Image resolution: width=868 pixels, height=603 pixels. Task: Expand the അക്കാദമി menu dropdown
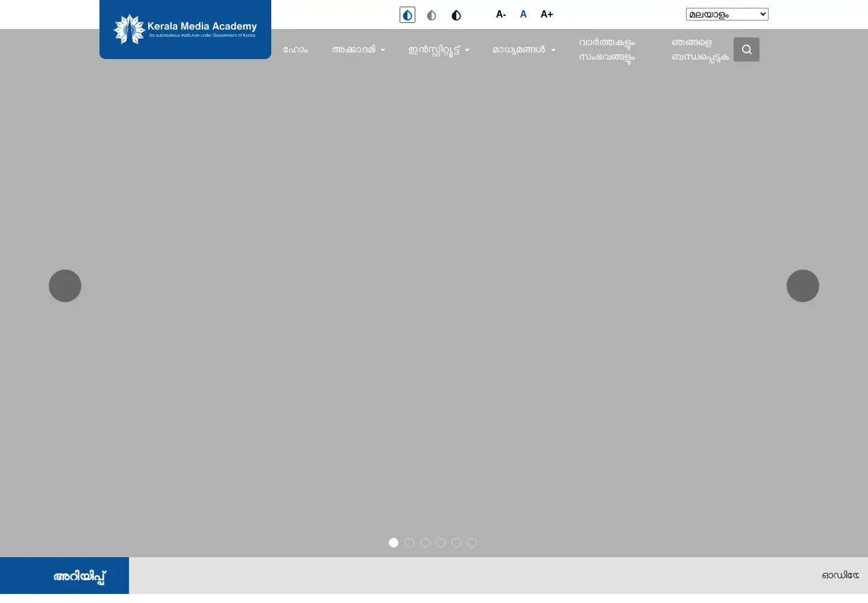pyautogui.click(x=358, y=49)
